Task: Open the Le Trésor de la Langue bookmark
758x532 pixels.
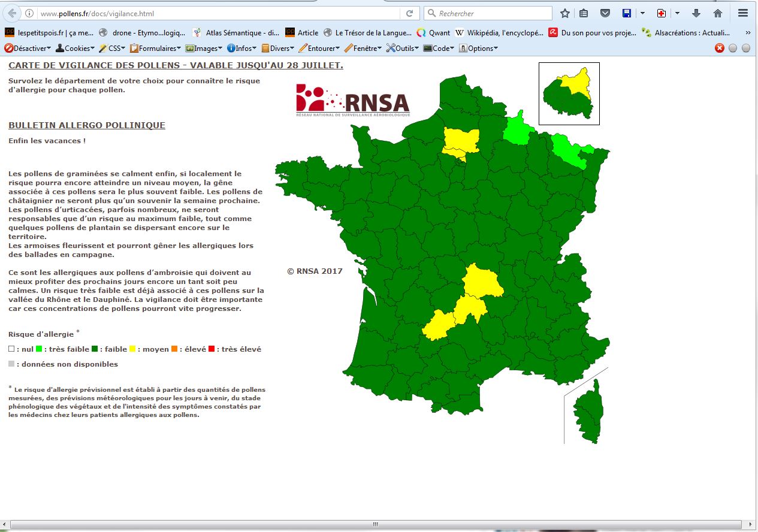Action: pyautogui.click(x=367, y=33)
